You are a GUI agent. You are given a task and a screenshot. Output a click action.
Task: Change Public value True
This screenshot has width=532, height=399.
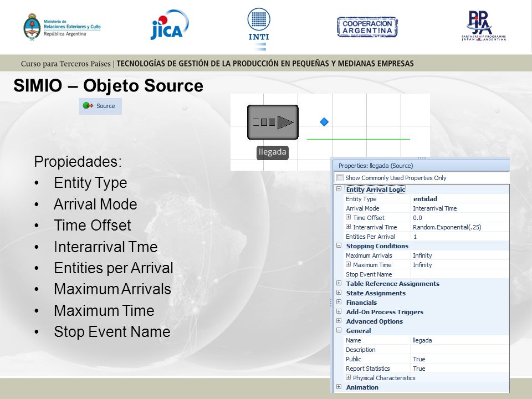click(x=460, y=359)
